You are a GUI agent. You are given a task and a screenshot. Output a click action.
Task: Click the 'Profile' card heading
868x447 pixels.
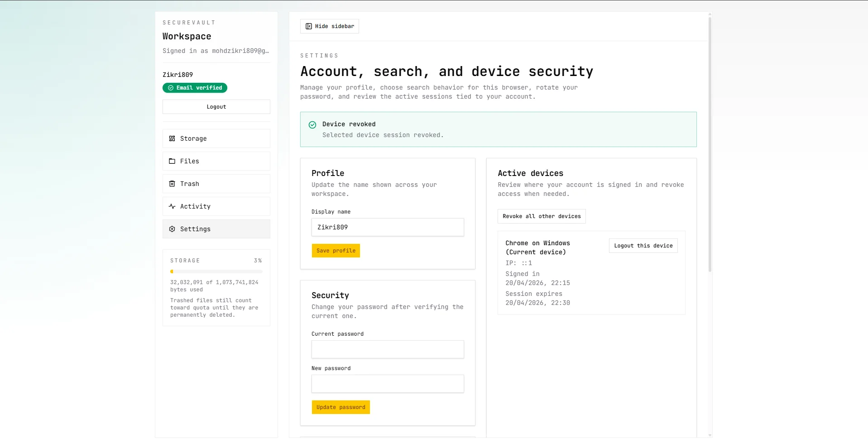click(x=328, y=173)
